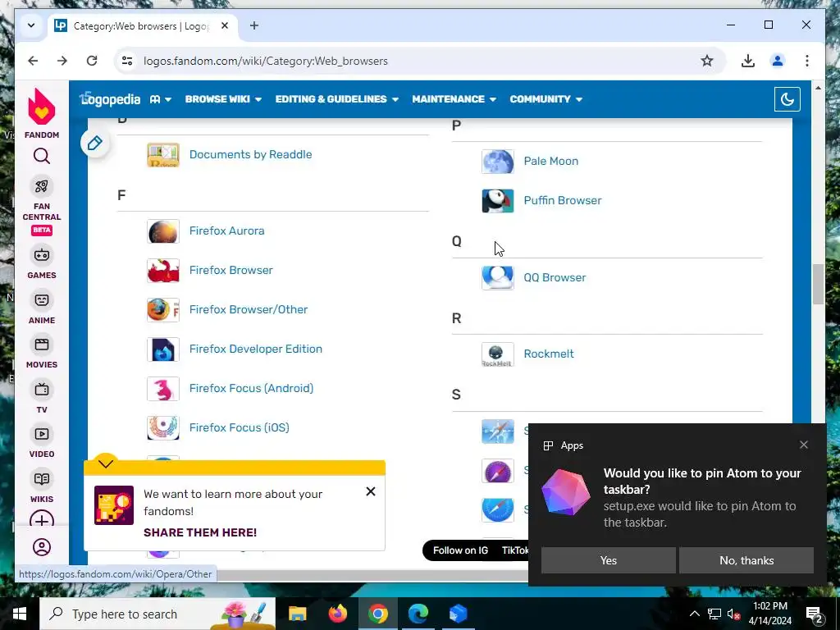Open the TV sidebar icon
840x630 pixels.
tap(42, 389)
